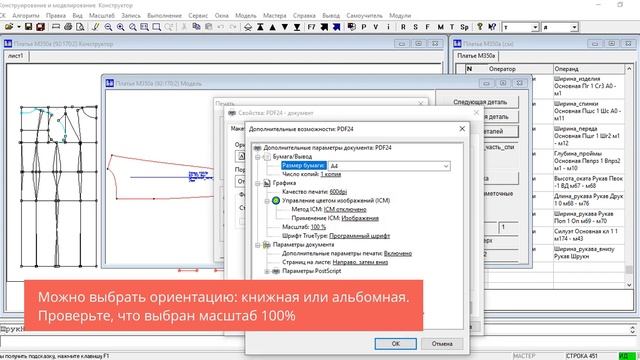This screenshot has height=360, width=640.
Task: Click the operand table vertical scrollbar down arrow
Action: (x=629, y=285)
